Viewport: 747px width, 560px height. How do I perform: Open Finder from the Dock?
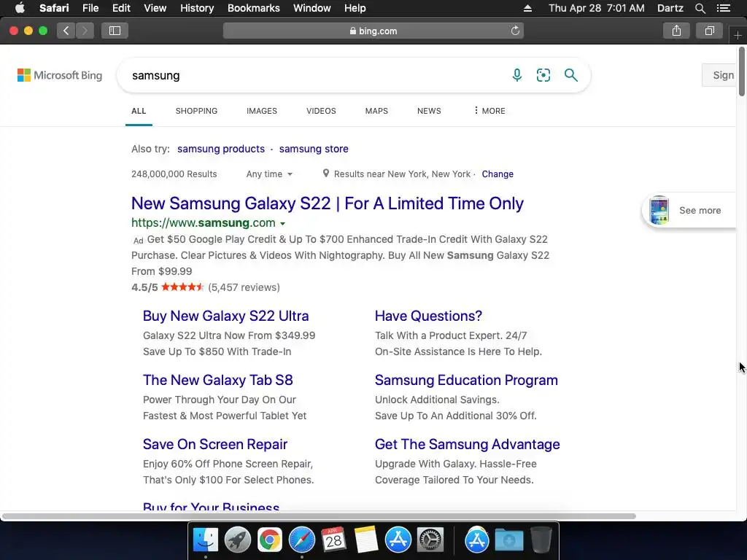(205, 540)
